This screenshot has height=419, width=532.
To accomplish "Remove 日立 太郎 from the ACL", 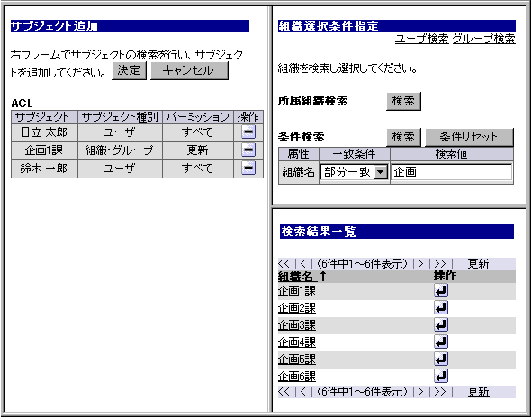I will [x=248, y=132].
